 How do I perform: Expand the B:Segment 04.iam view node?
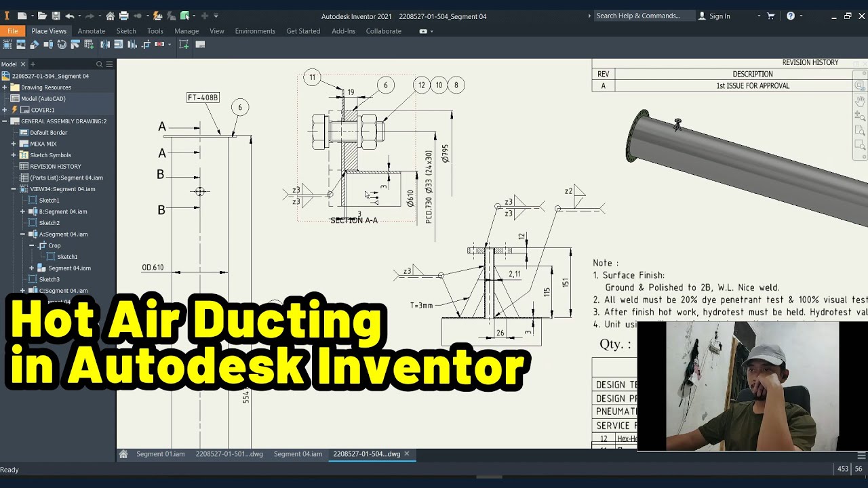point(22,211)
